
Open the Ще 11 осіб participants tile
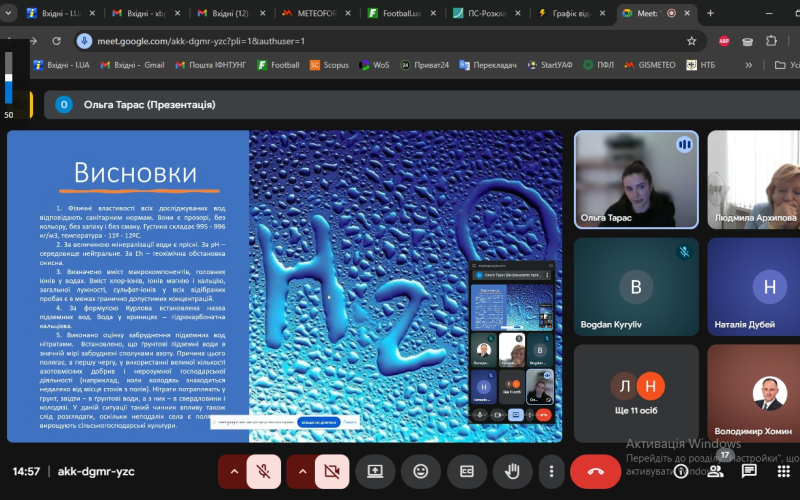636,393
